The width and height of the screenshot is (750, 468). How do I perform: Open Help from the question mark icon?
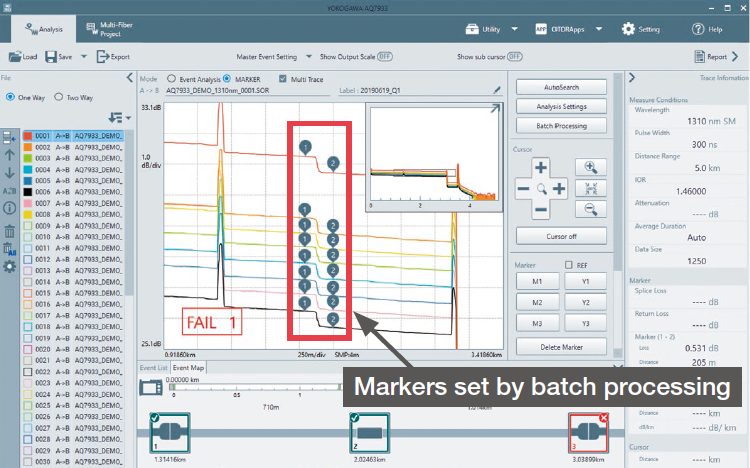700,29
